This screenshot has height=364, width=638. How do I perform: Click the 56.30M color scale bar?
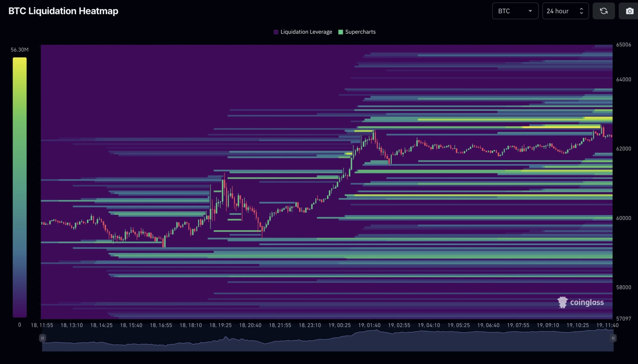(20, 187)
